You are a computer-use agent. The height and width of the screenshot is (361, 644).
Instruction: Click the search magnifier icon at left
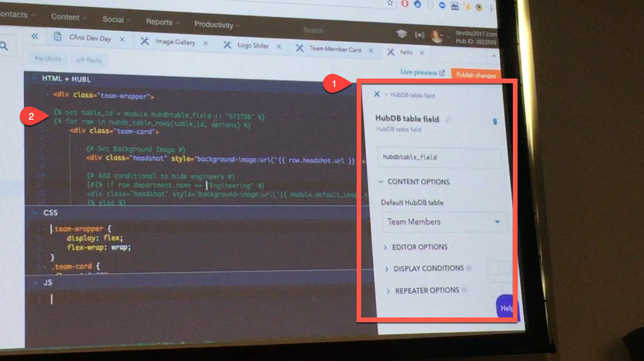click(x=4, y=46)
